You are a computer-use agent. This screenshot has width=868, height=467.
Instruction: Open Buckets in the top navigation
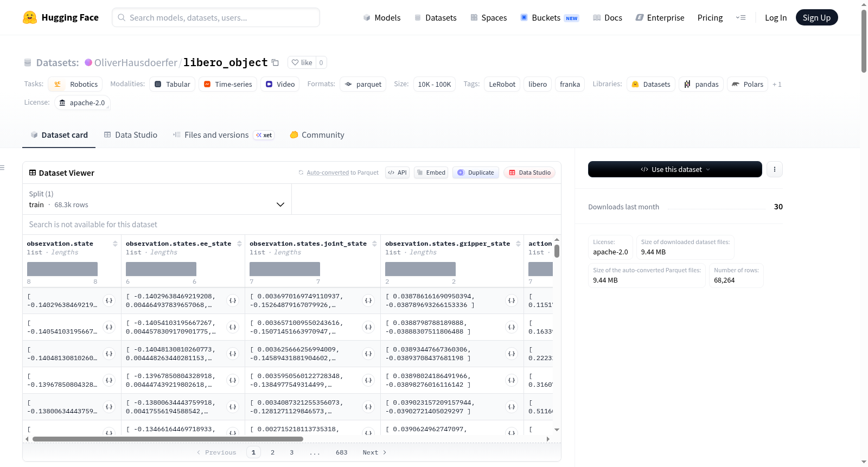click(550, 17)
